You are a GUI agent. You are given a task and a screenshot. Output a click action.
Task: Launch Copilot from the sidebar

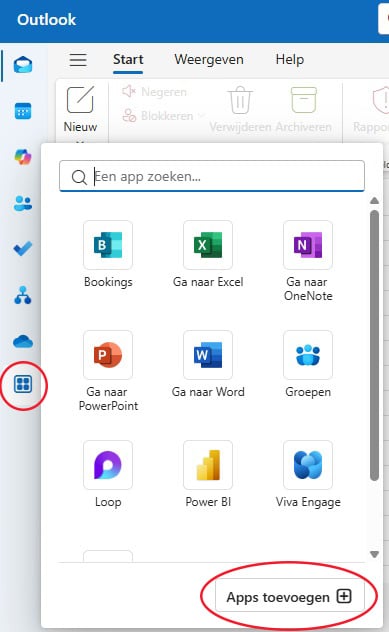tap(23, 157)
